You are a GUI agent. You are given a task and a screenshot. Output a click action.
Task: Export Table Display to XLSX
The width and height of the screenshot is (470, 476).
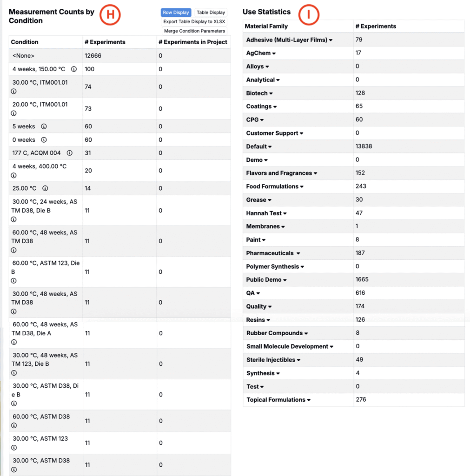194,21
